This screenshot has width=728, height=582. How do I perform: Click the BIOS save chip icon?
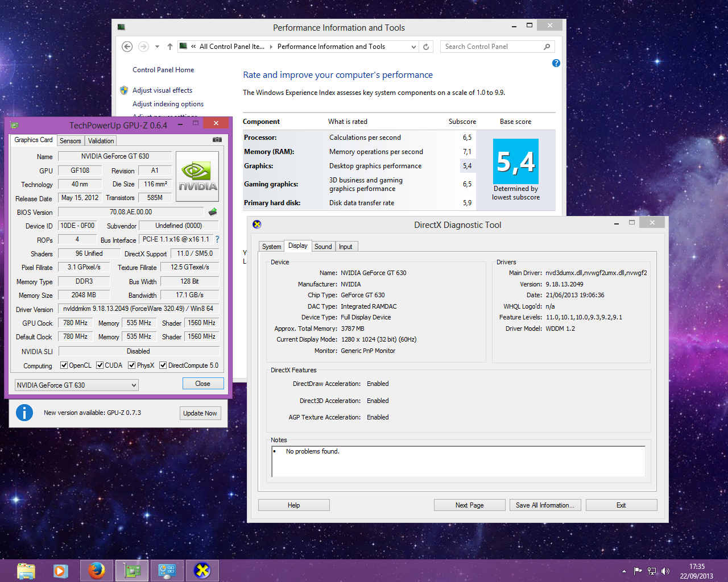coord(213,212)
